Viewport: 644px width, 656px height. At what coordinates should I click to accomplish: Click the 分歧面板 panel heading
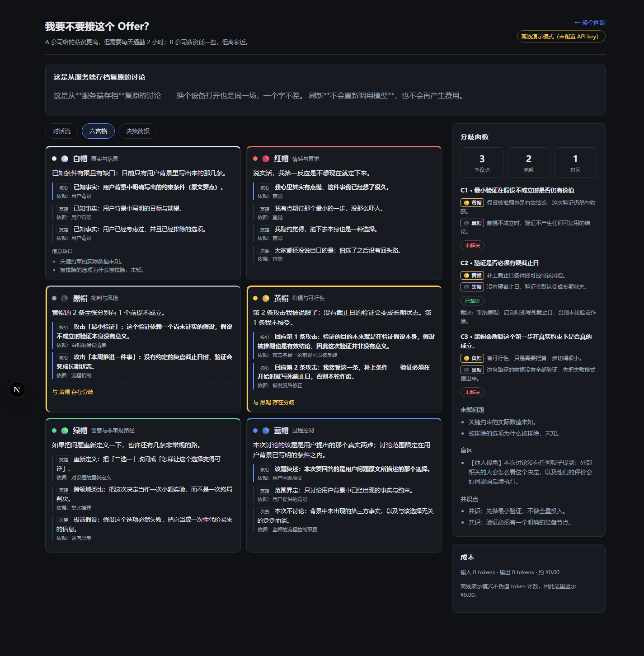point(475,137)
